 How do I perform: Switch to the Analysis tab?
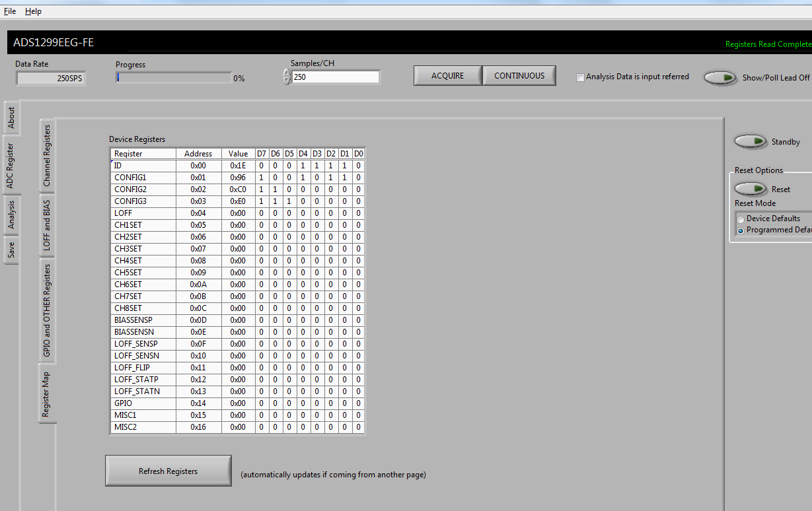(11, 215)
